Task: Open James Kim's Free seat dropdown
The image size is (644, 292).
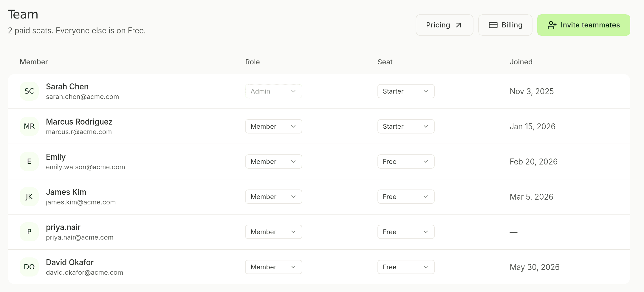Action: click(406, 197)
